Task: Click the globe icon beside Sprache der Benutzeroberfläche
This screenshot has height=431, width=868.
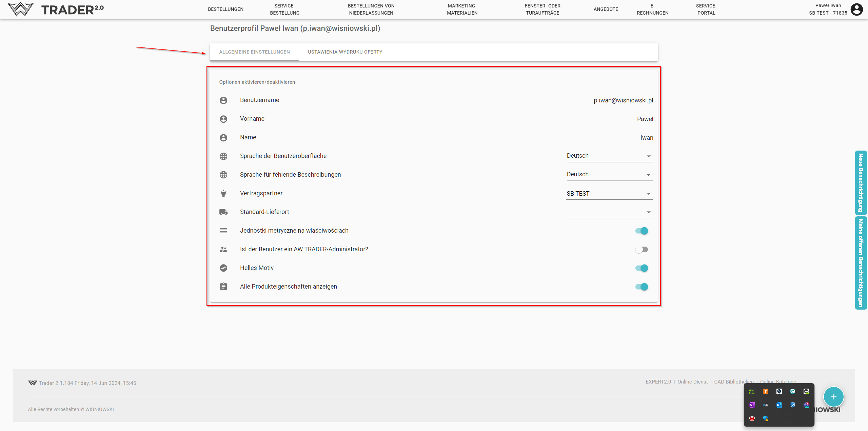Action: coord(223,156)
